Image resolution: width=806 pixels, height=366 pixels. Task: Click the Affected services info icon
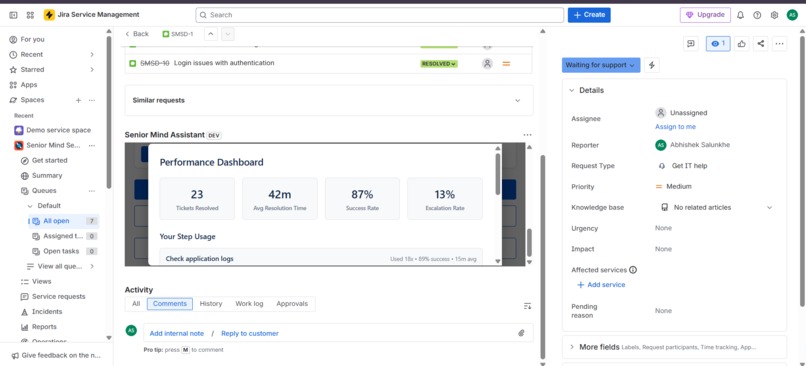(633, 269)
